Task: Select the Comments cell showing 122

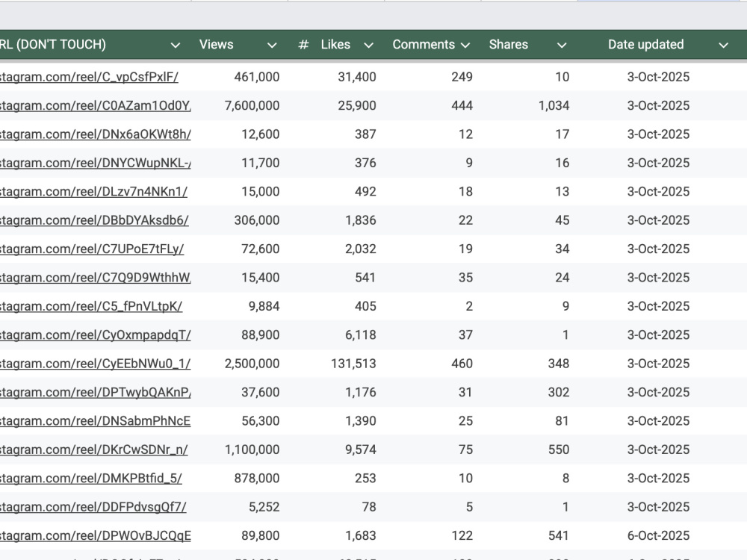Action: click(433, 535)
